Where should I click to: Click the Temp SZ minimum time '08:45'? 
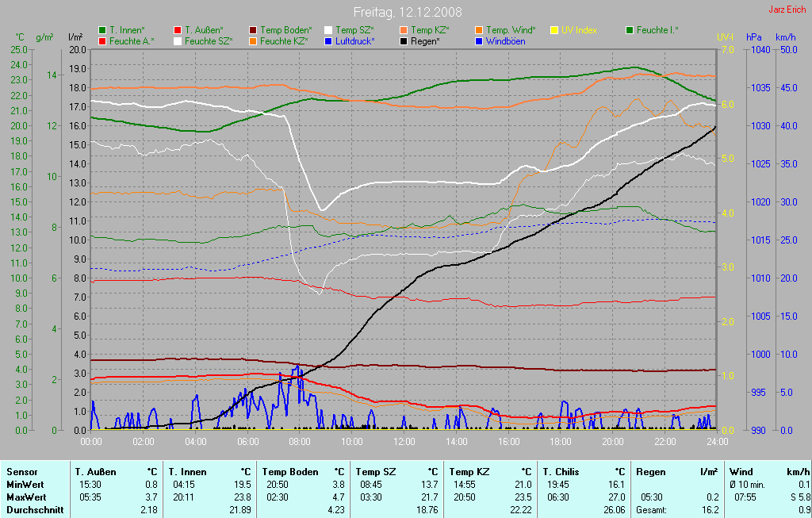(371, 485)
